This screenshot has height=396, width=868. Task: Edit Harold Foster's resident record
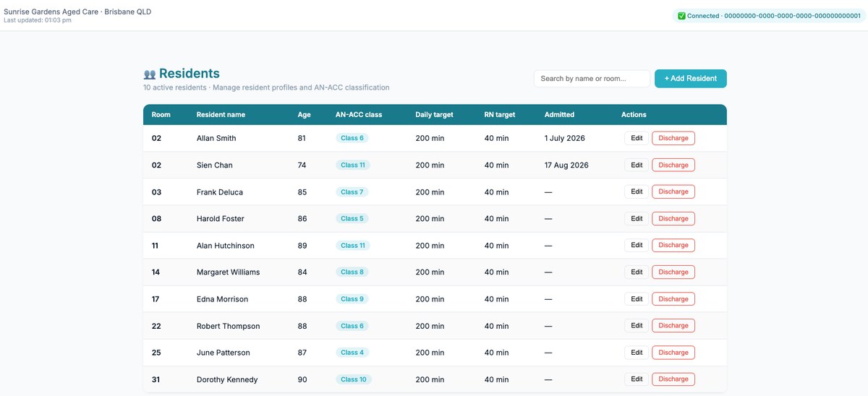(x=637, y=218)
